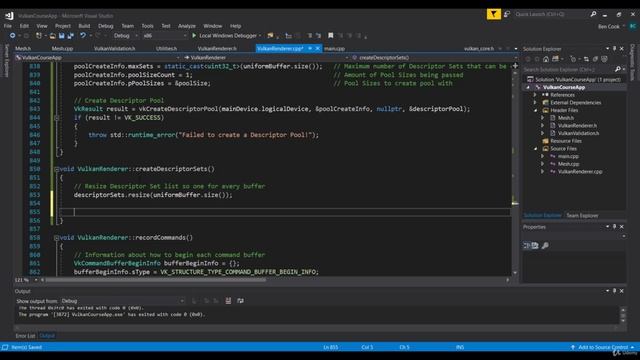Click the feedback icon beside Quick Launch

pos(507,14)
